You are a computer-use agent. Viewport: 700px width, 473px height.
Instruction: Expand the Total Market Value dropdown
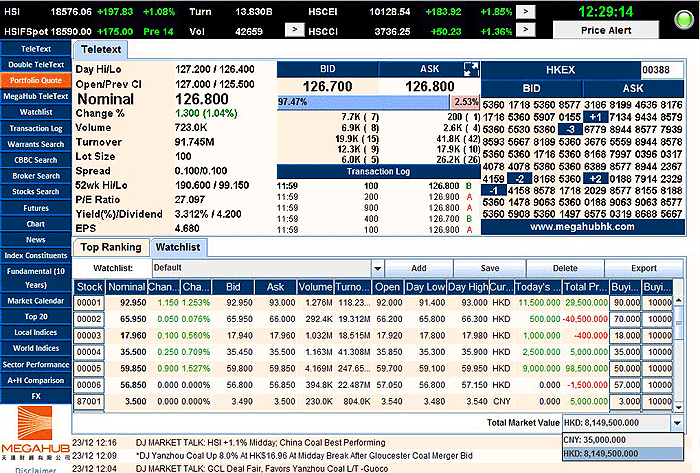[677, 423]
